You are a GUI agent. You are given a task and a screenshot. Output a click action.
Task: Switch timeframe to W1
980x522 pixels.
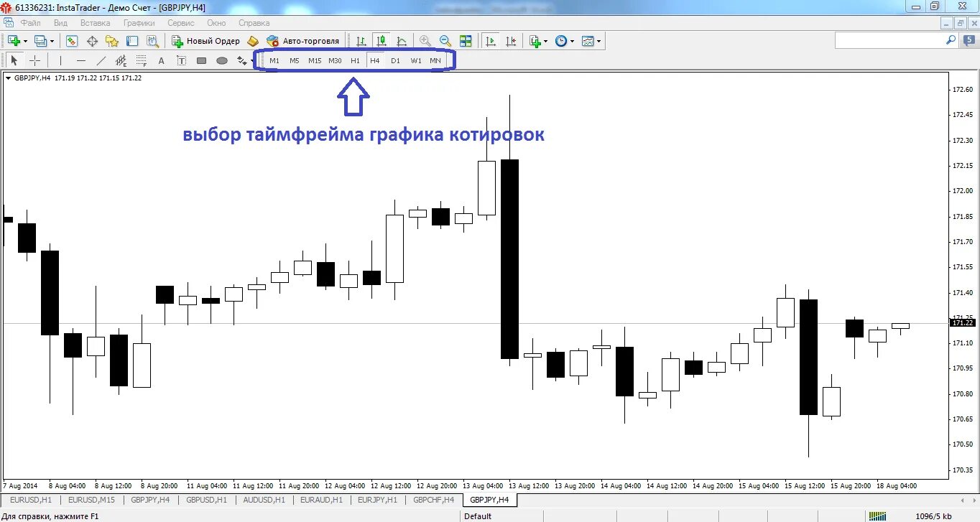tap(416, 60)
